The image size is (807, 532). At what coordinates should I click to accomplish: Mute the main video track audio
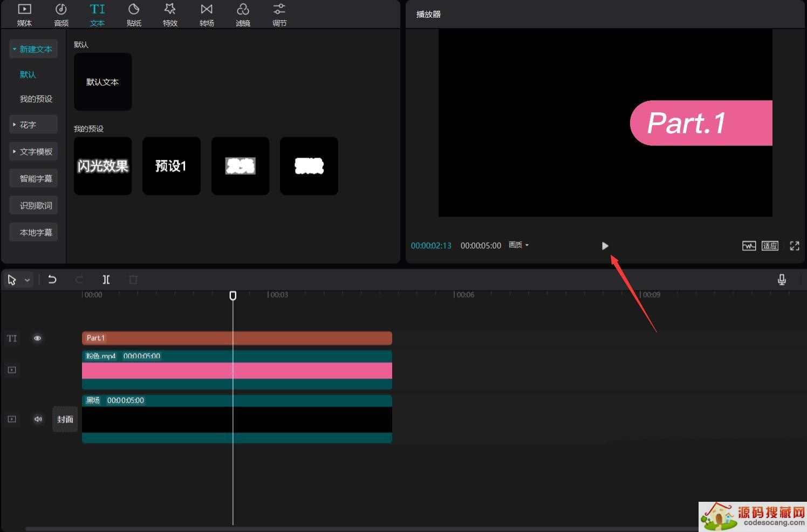point(38,419)
